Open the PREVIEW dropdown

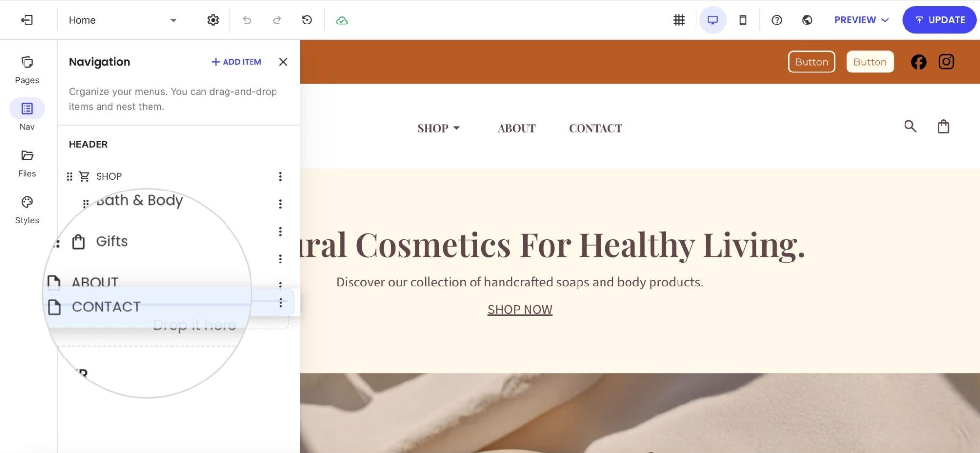861,20
